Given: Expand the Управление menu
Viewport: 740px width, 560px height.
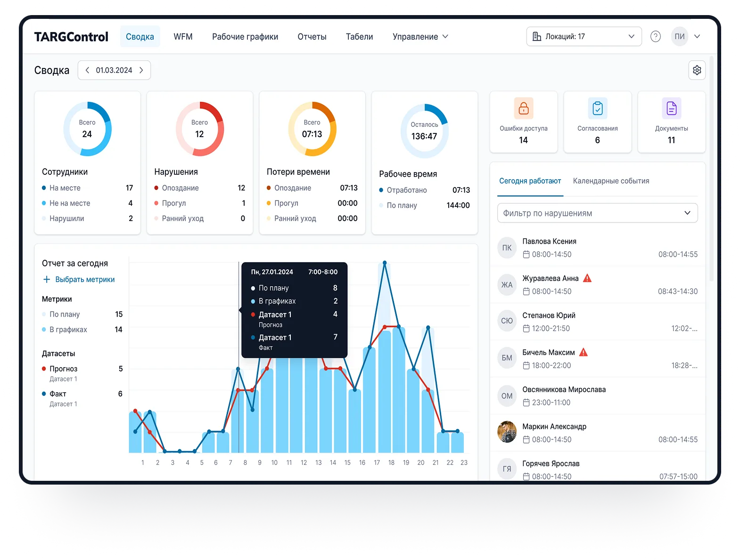Looking at the screenshot, I should pyautogui.click(x=420, y=37).
